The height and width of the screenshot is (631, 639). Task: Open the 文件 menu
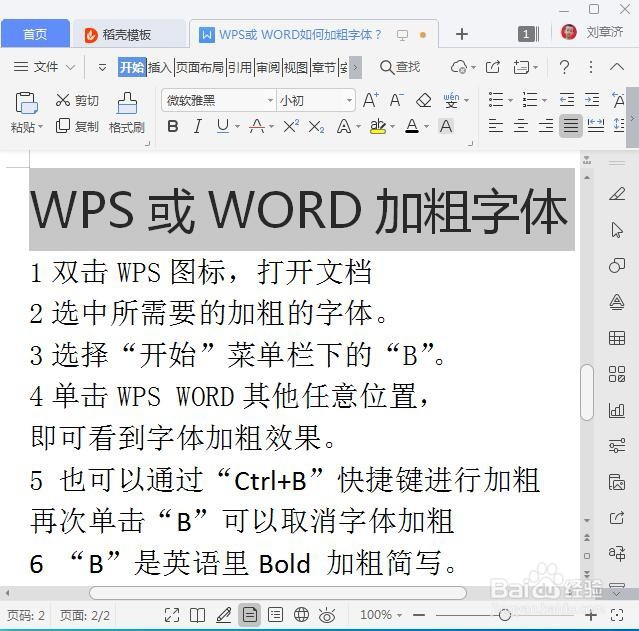point(44,67)
